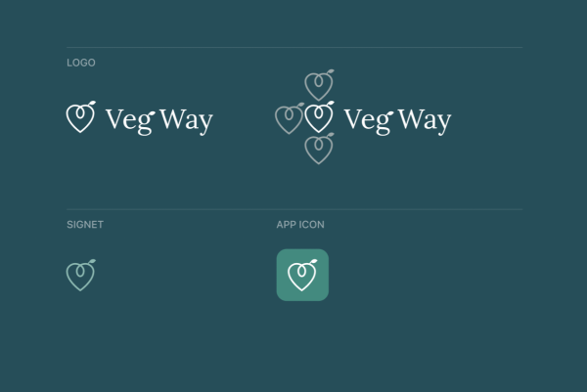587x392 pixels.
Task: Click the leaf on the left logo heart
Action: (x=91, y=103)
